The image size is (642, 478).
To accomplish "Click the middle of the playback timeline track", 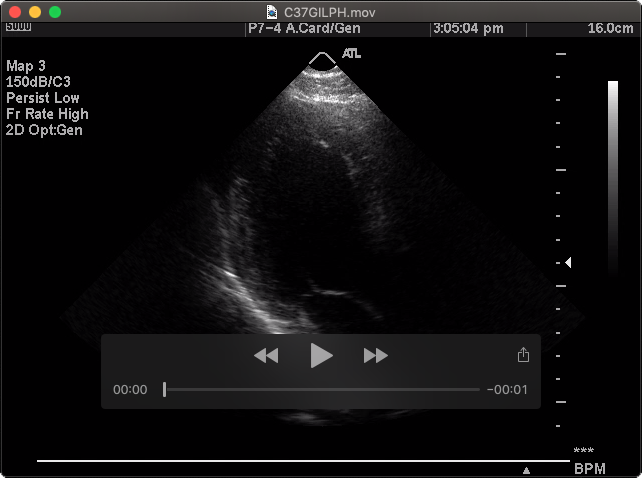I will point(322,390).
